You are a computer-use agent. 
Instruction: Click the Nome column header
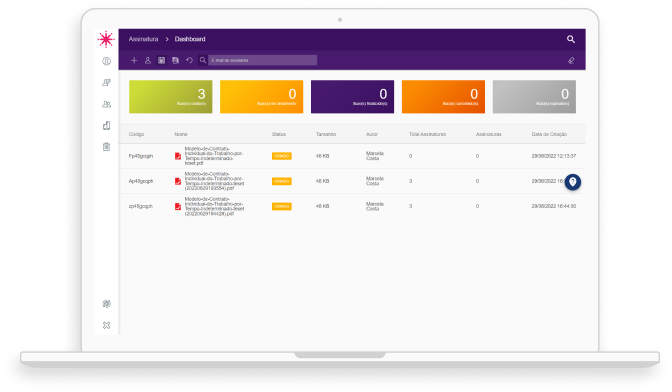(x=181, y=134)
